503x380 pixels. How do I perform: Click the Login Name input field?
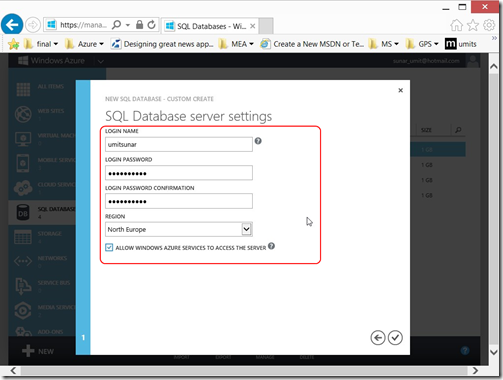pos(179,144)
